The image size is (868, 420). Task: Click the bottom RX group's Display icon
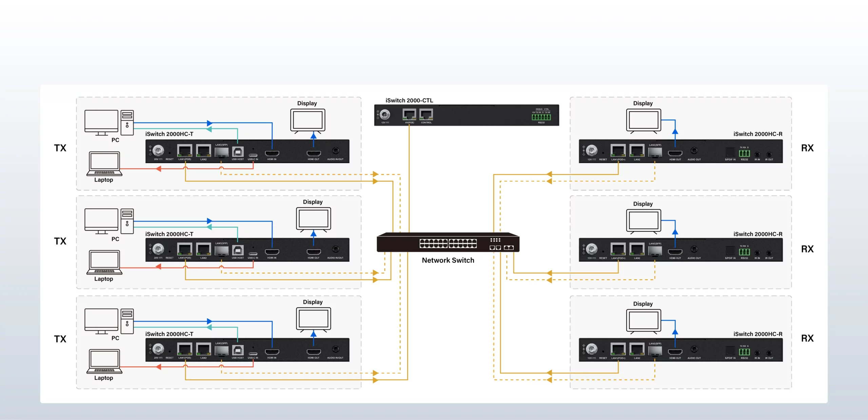coord(644,321)
